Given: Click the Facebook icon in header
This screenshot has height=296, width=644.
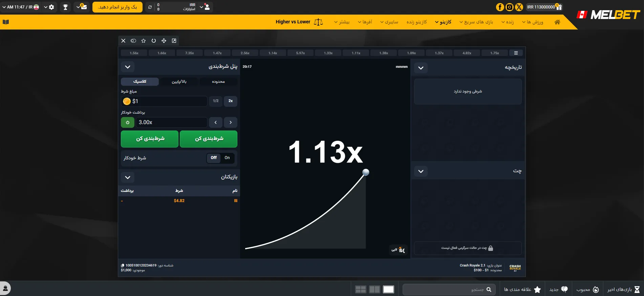Looking at the screenshot, I should point(500,7).
